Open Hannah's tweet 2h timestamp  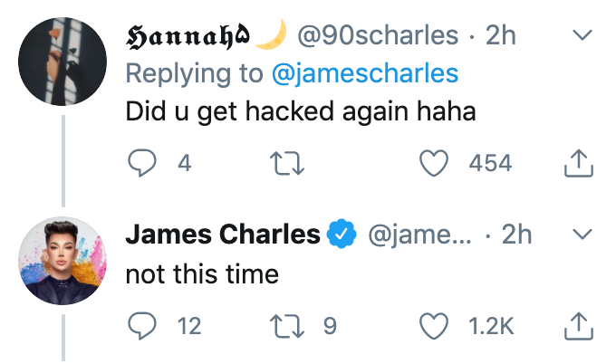tap(501, 36)
